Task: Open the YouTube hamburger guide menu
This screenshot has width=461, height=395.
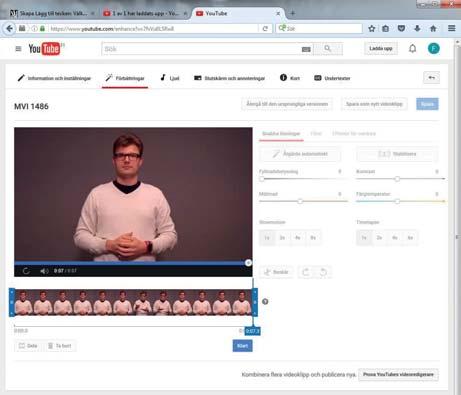Action: (18, 49)
